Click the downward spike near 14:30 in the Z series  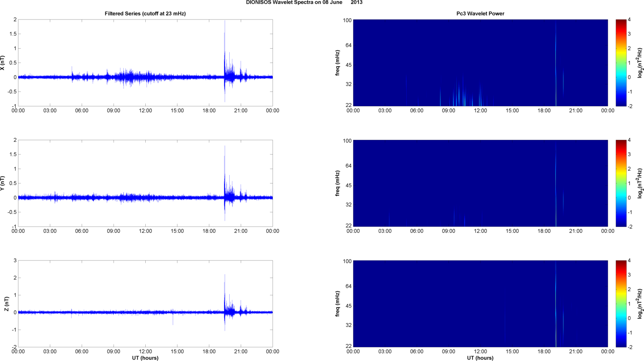tap(173, 319)
